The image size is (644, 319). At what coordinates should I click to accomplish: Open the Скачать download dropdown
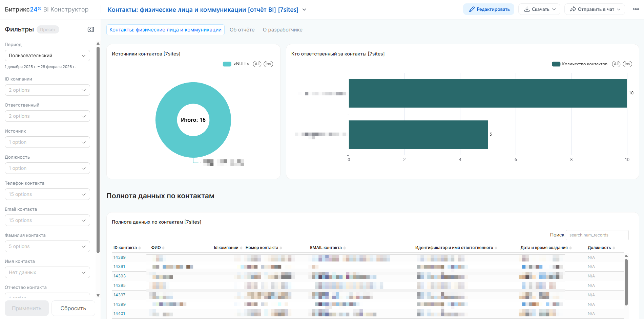[x=539, y=9]
